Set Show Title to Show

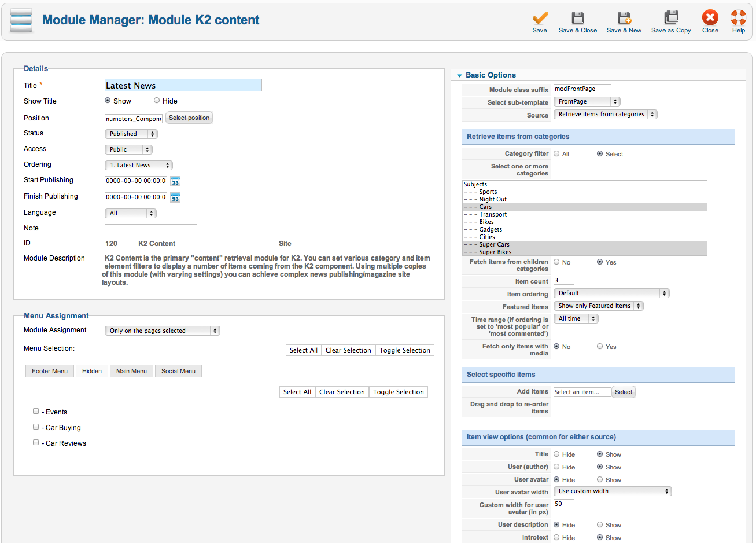[108, 100]
